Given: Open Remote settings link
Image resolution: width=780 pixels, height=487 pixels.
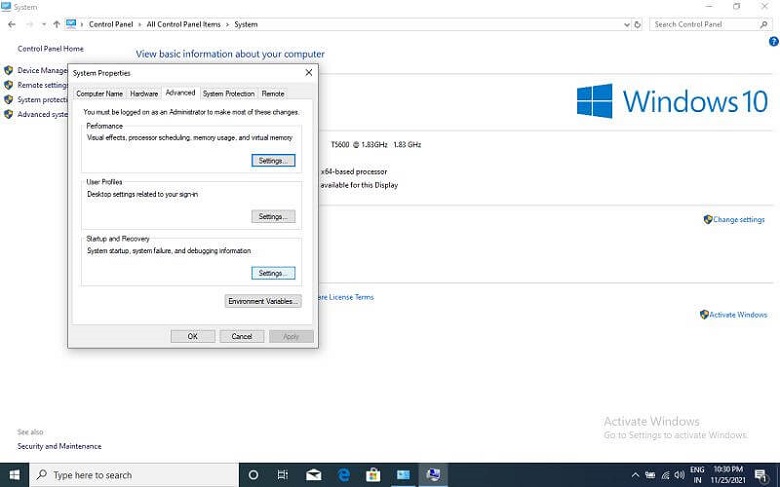Looking at the screenshot, I should [x=42, y=85].
